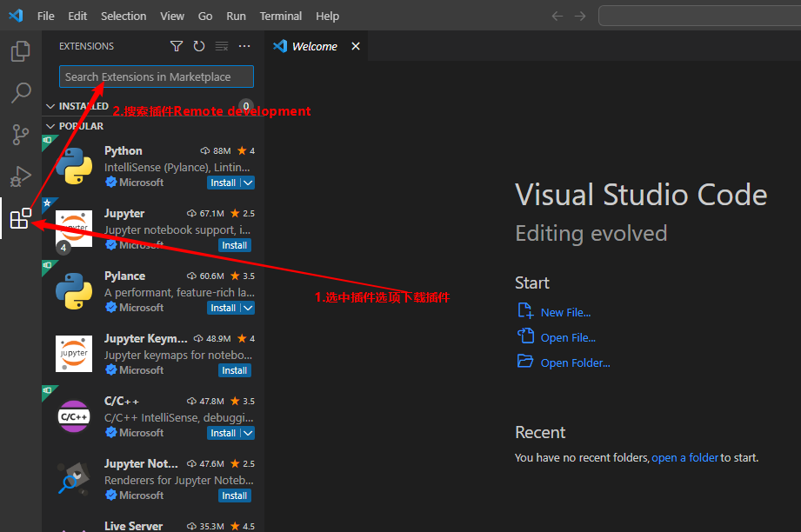Click the Jupyter Notebook Renderers logo
This screenshot has height=532, width=801.
click(x=74, y=478)
